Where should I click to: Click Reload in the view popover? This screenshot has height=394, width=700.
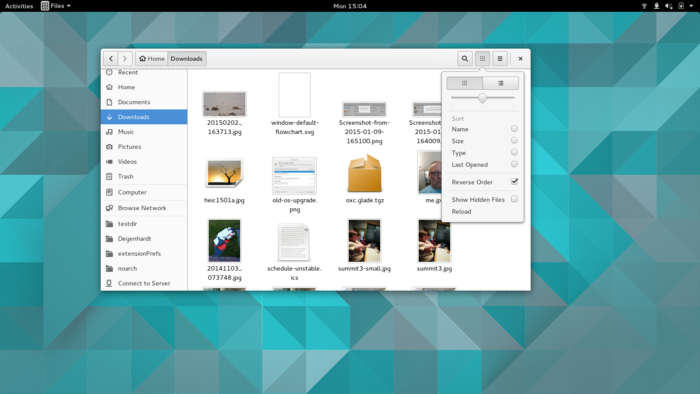point(461,212)
